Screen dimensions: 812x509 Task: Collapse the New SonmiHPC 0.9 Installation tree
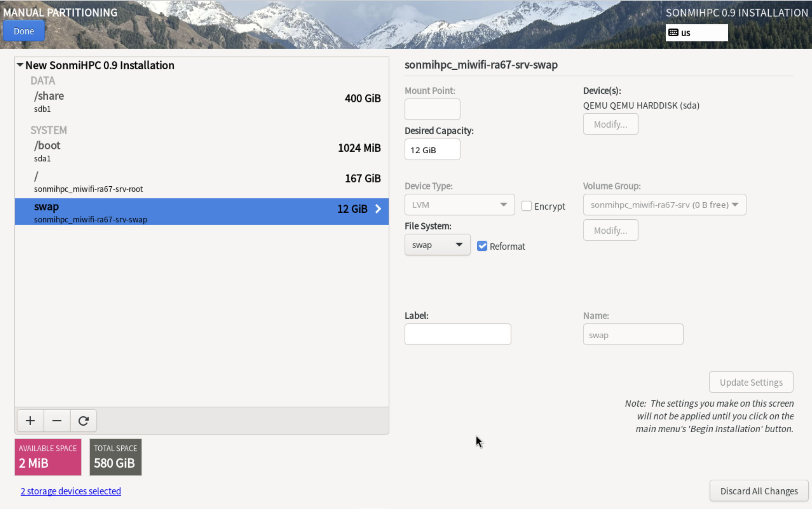pyautogui.click(x=20, y=65)
